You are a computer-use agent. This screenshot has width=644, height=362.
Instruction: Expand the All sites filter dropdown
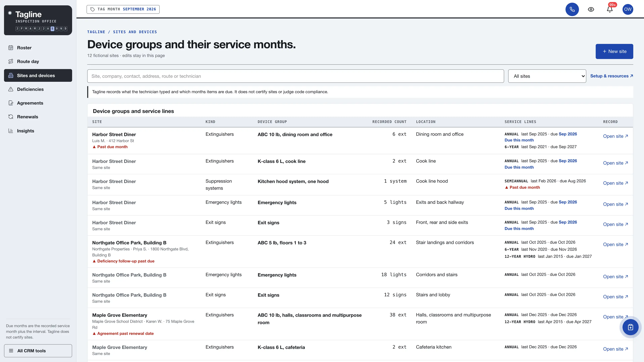point(547,76)
